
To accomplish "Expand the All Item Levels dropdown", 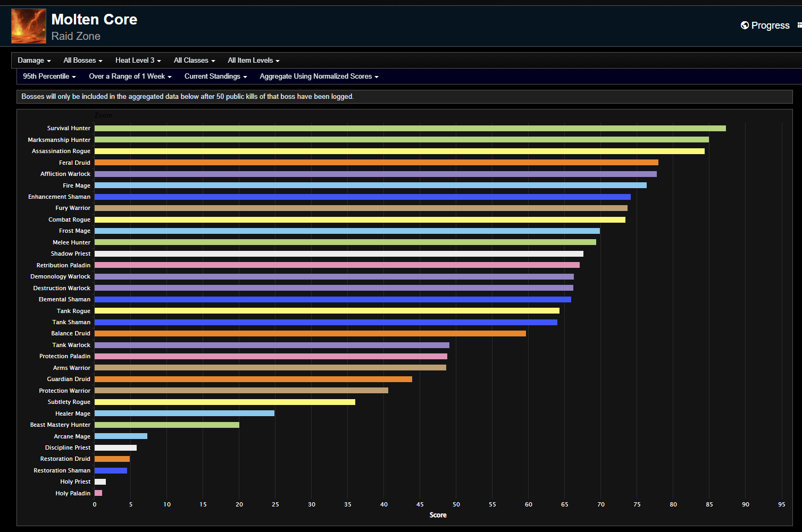I will click(253, 60).
